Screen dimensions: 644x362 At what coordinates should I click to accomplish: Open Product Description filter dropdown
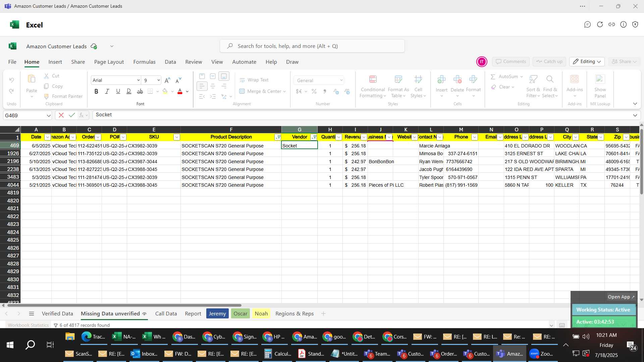pos(278,137)
